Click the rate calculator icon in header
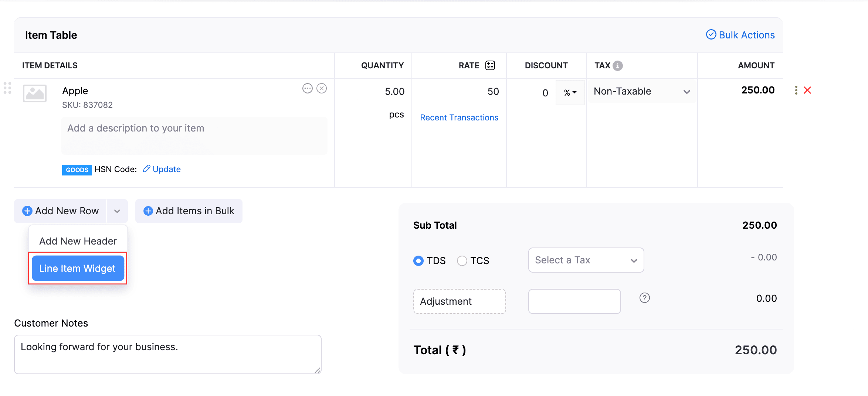 pyautogui.click(x=490, y=65)
